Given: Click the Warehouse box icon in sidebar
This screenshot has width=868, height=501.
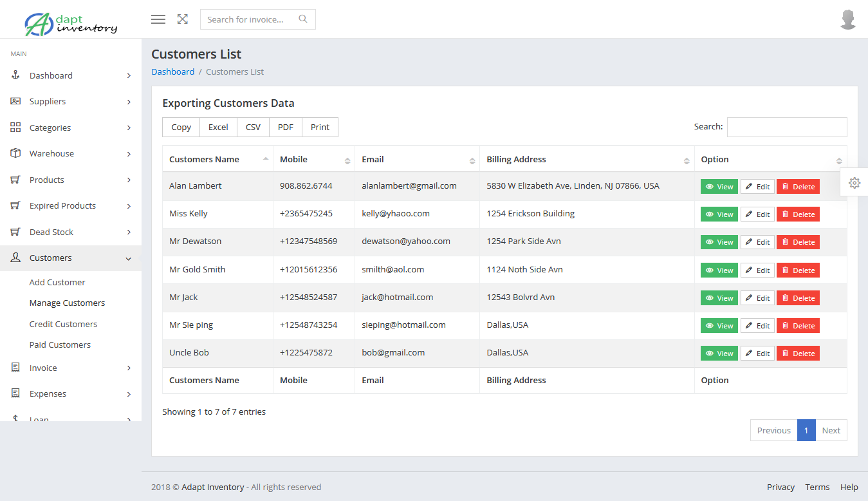Looking at the screenshot, I should (16, 153).
